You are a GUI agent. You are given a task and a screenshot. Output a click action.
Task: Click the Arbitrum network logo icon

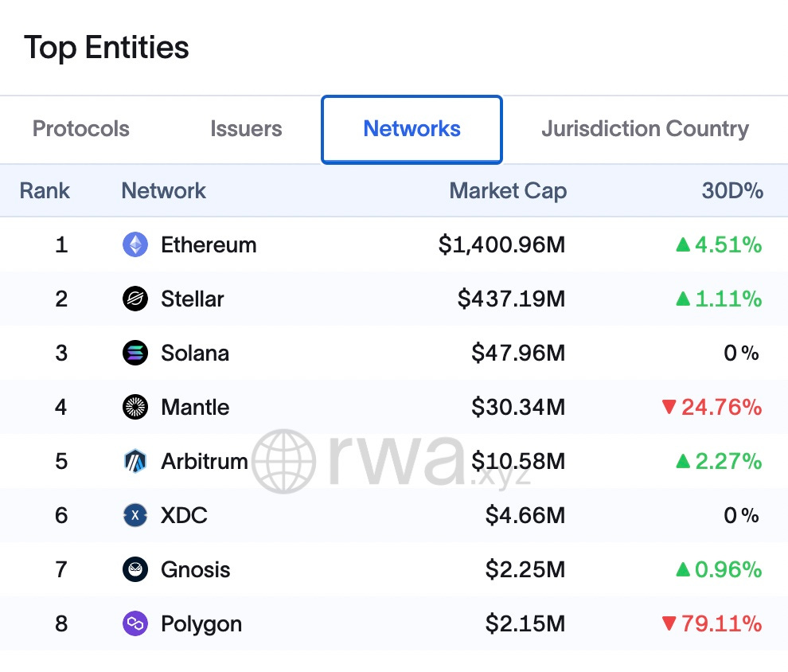pos(135,461)
